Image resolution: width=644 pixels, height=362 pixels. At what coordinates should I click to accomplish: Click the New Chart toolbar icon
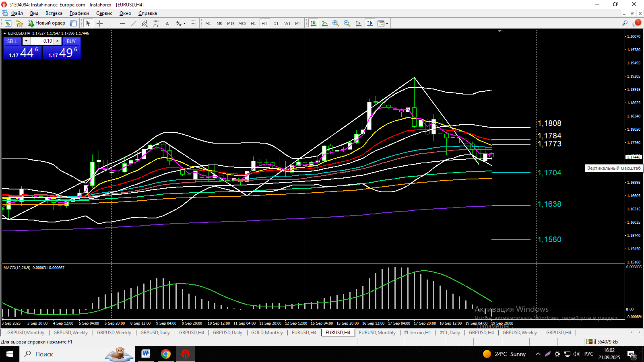pyautogui.click(x=8, y=23)
